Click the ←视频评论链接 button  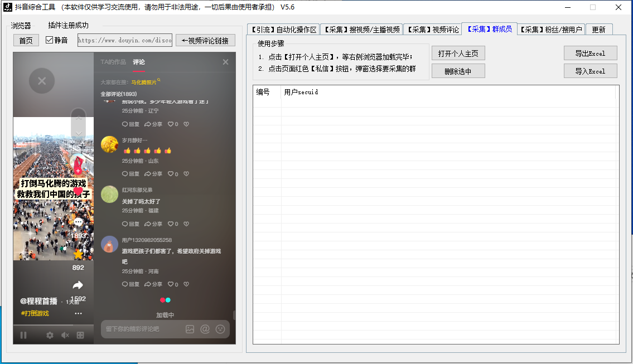pos(205,40)
